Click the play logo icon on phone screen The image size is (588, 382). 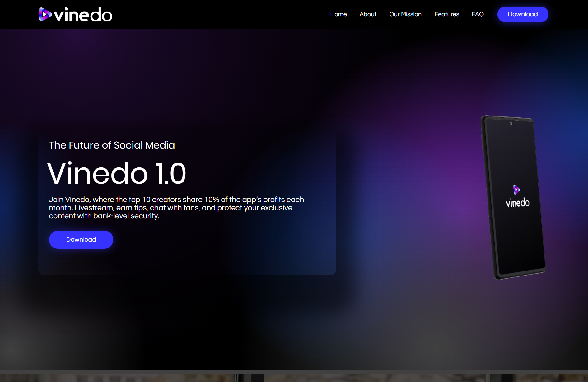pyautogui.click(x=516, y=189)
